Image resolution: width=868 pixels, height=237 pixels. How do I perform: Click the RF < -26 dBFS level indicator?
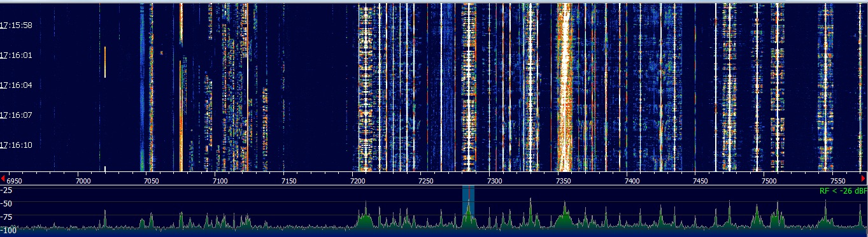(843, 190)
